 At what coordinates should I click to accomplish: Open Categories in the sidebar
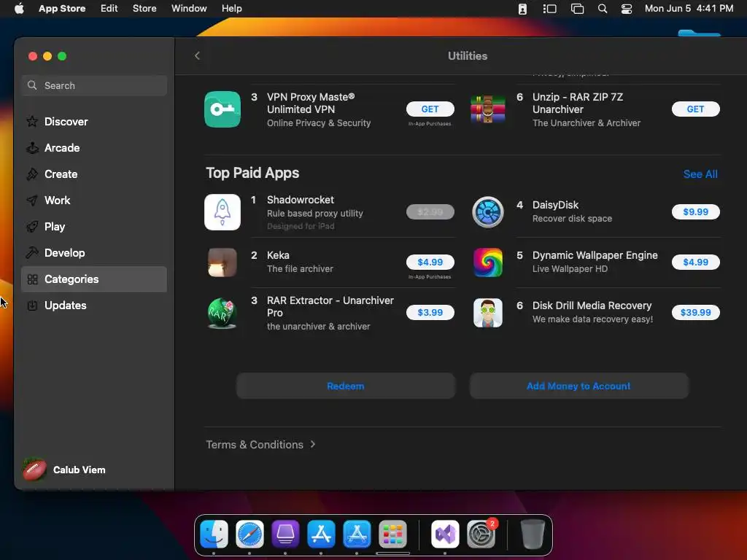94,279
